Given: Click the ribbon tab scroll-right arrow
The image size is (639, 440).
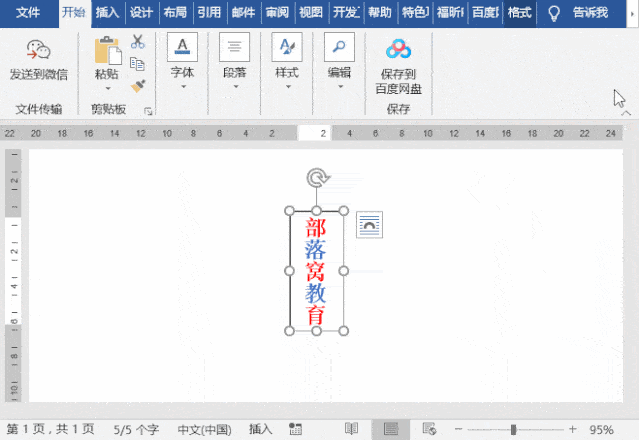Looking at the screenshot, I should pyautogui.click(x=632, y=13).
